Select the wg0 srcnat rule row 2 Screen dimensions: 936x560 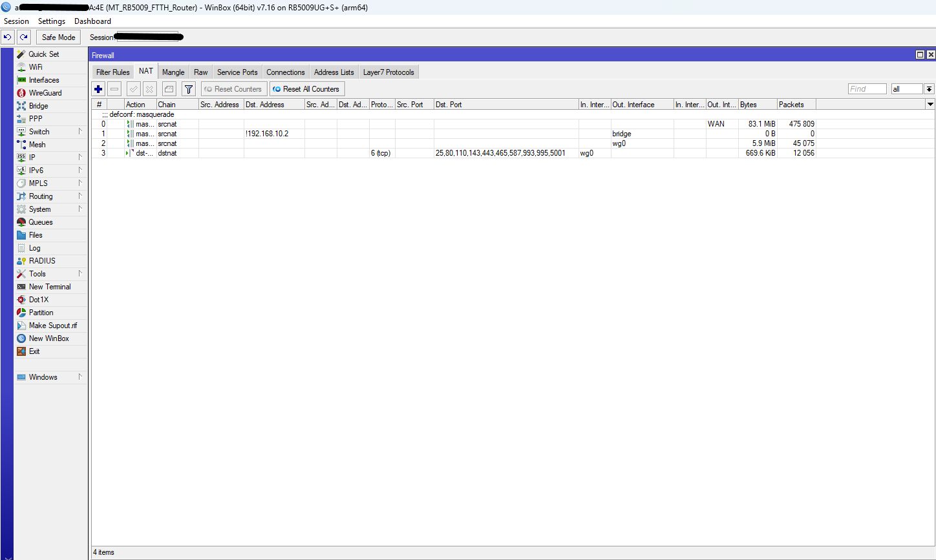pos(454,143)
